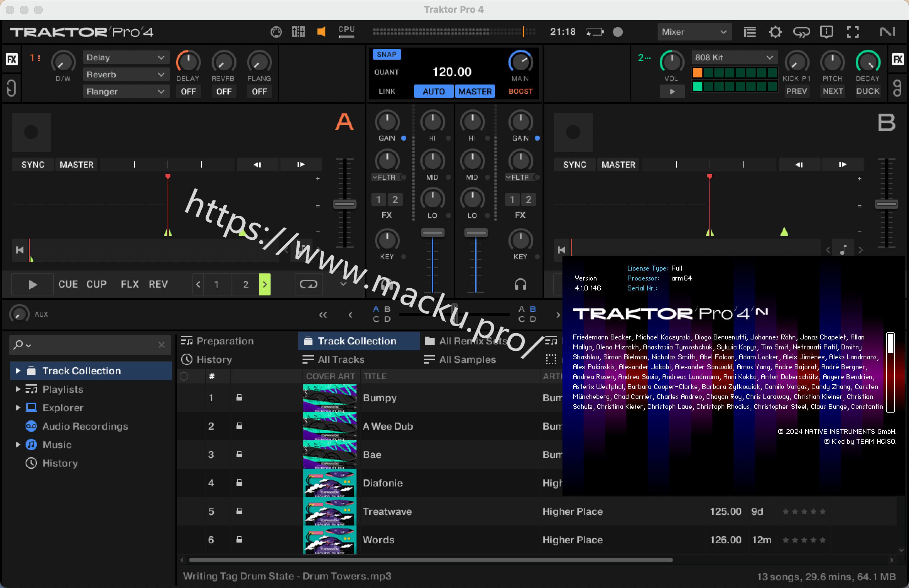The width and height of the screenshot is (909, 588).
Task: Open the Mixer layout dropdown
Action: (694, 32)
